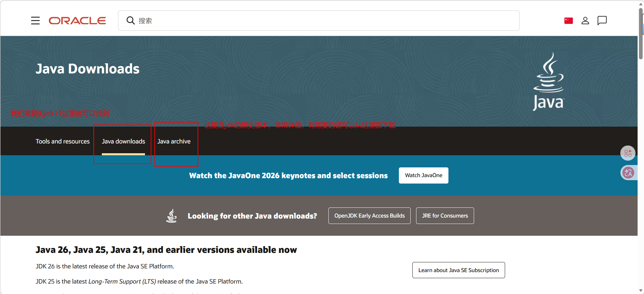Click the scrollbar up arrow

coord(641,4)
